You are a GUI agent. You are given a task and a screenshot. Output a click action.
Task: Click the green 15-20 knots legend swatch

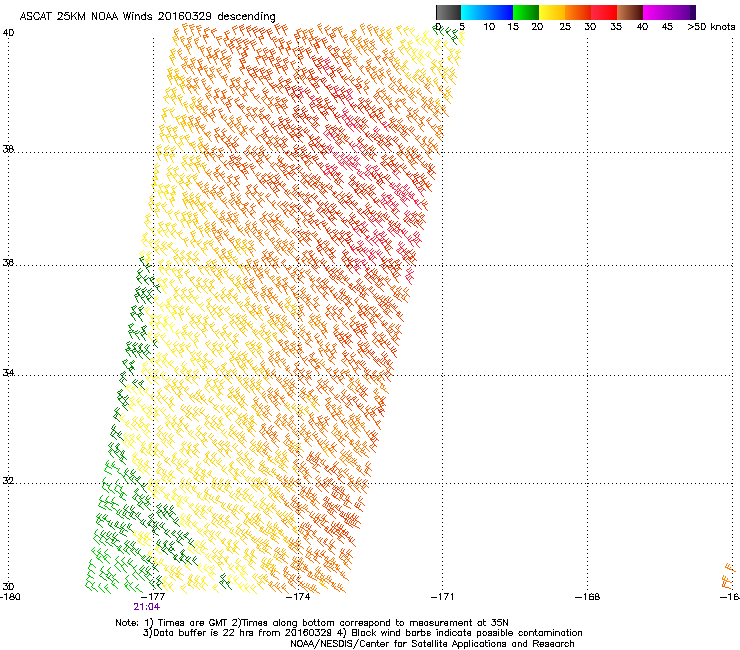coord(526,12)
